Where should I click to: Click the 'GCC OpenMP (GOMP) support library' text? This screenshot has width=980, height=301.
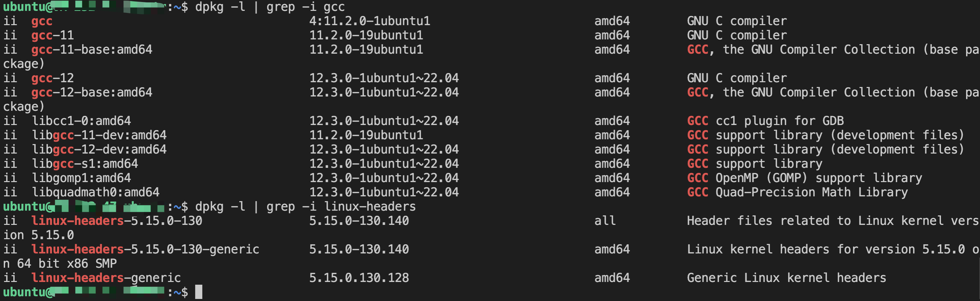tap(804, 178)
